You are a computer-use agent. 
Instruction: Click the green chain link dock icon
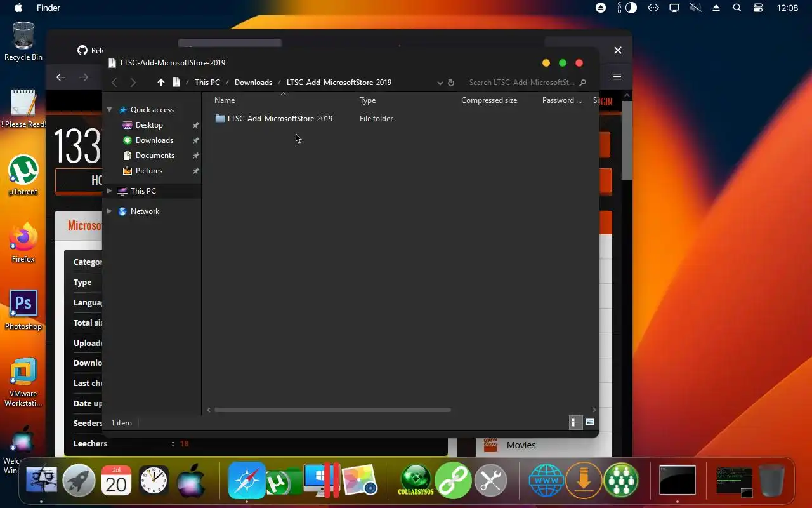click(x=453, y=481)
